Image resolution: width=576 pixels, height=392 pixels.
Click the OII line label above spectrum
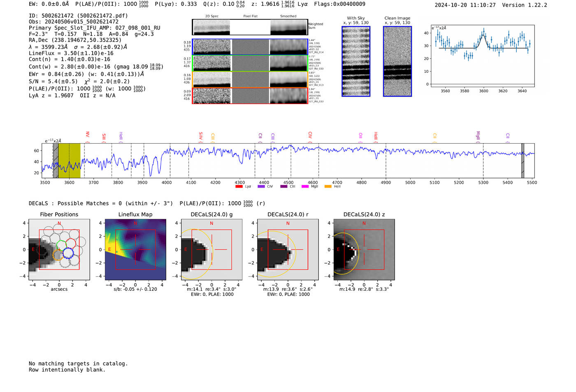pos(360,135)
